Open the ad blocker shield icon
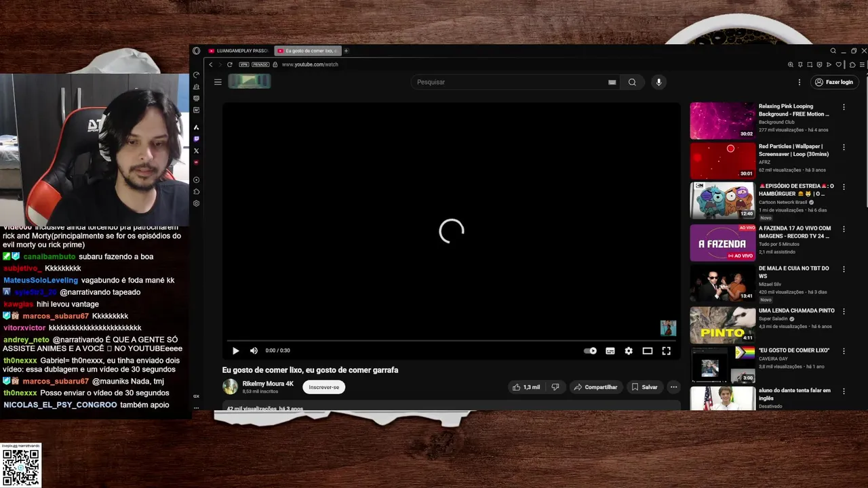Image resolution: width=868 pixels, height=488 pixels. pyautogui.click(x=819, y=64)
